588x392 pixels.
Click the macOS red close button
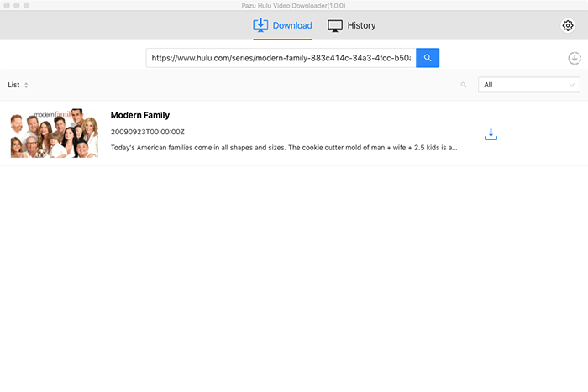(x=7, y=5)
